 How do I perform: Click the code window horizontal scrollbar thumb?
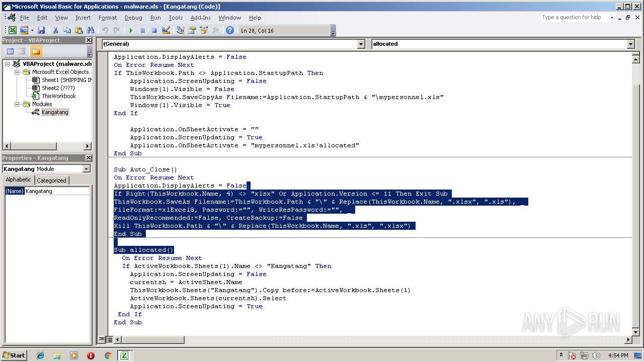click(153, 340)
